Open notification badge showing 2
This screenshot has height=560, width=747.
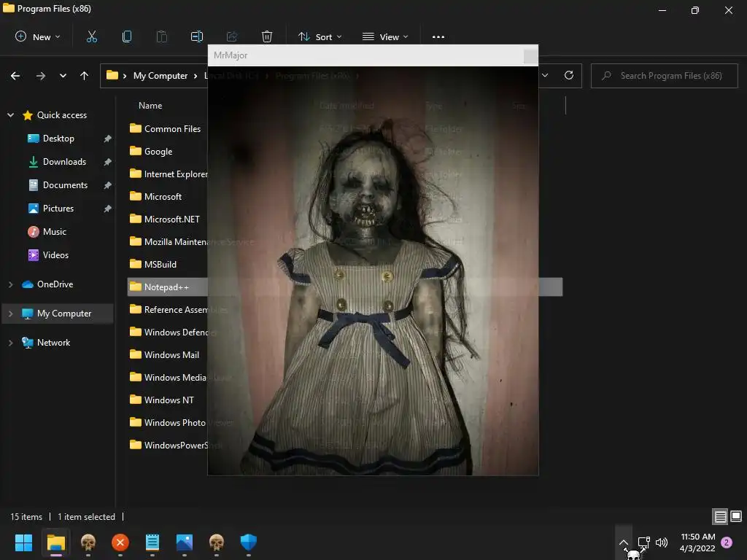pos(727,542)
